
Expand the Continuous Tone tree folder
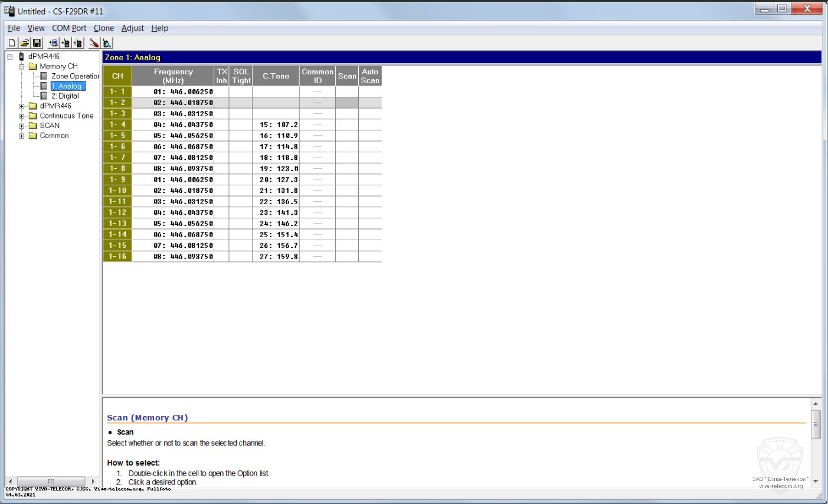coord(22,116)
